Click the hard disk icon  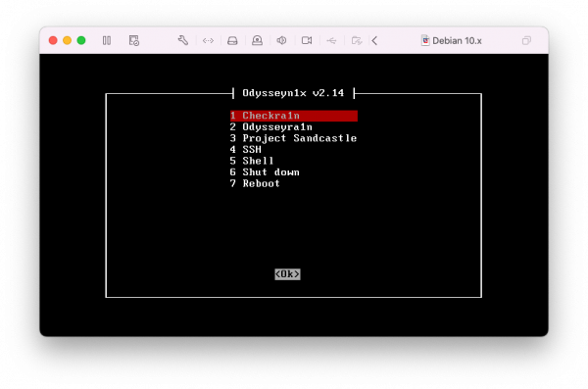click(x=232, y=40)
